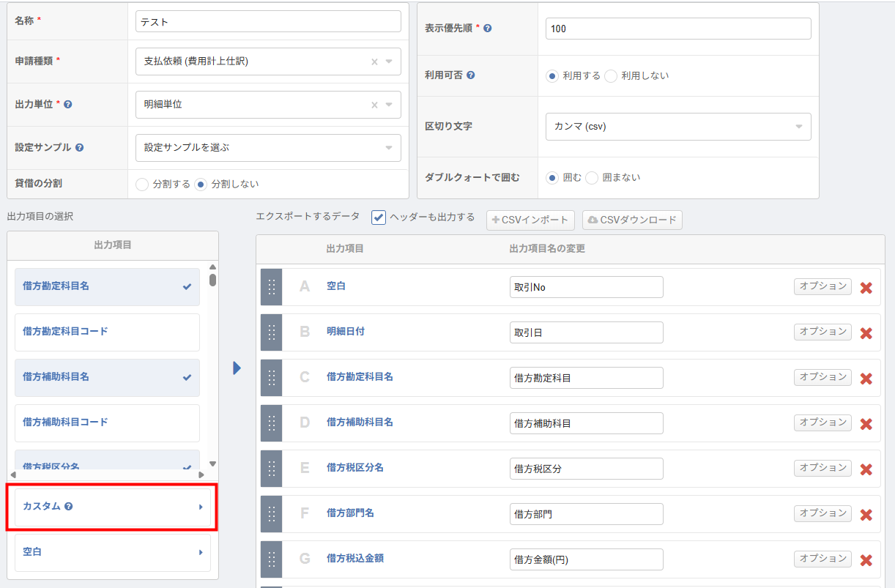Expand the カスタム item

coord(112,507)
